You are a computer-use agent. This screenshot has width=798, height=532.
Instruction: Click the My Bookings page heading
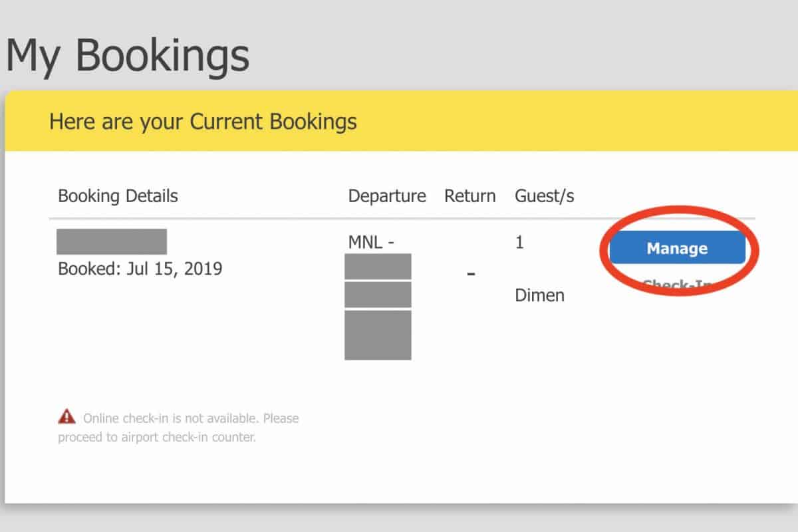pyautogui.click(x=128, y=56)
